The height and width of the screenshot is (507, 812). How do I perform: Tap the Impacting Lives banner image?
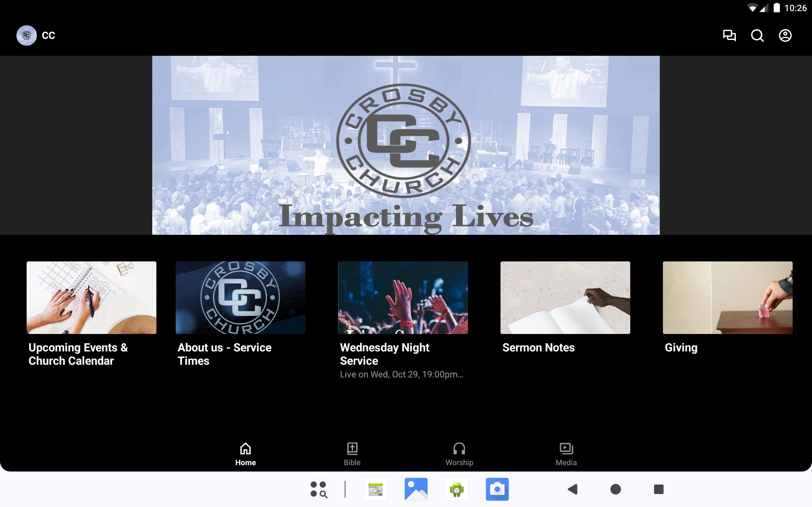(406, 145)
